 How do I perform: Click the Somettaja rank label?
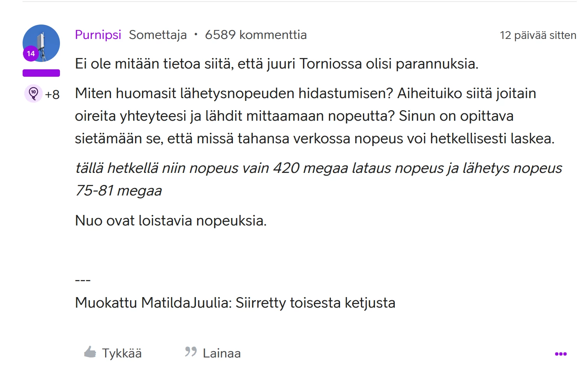[x=158, y=35]
